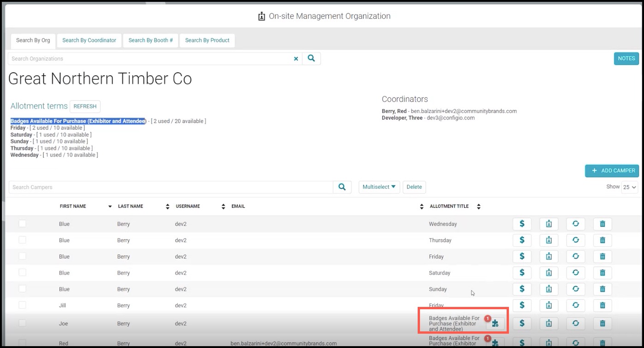Open the Search By Booth # tab
Image resolution: width=644 pixels, height=348 pixels.
pos(150,40)
